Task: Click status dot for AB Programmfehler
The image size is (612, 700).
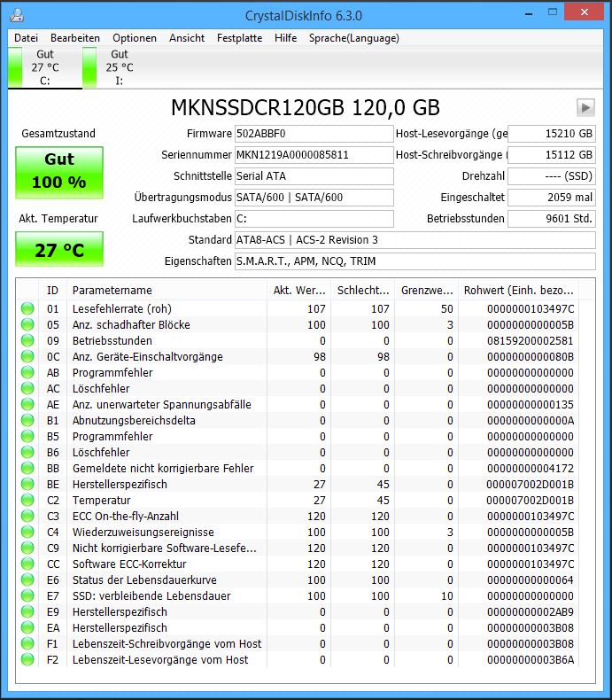Action: point(27,372)
